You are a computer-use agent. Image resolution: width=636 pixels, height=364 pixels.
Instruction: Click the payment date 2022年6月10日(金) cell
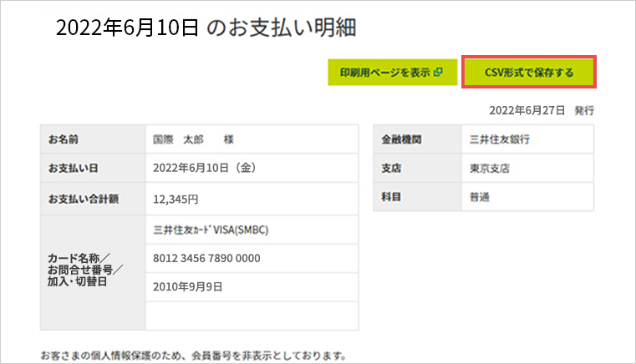coord(204,169)
